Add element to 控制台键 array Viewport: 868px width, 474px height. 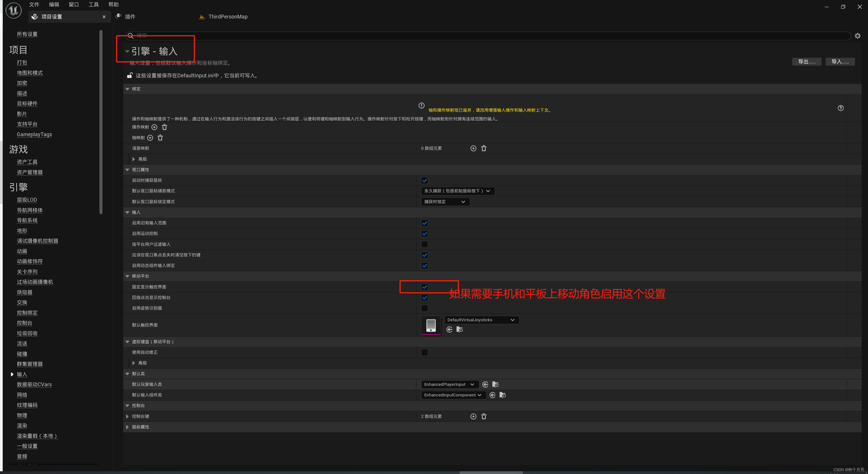click(x=473, y=416)
